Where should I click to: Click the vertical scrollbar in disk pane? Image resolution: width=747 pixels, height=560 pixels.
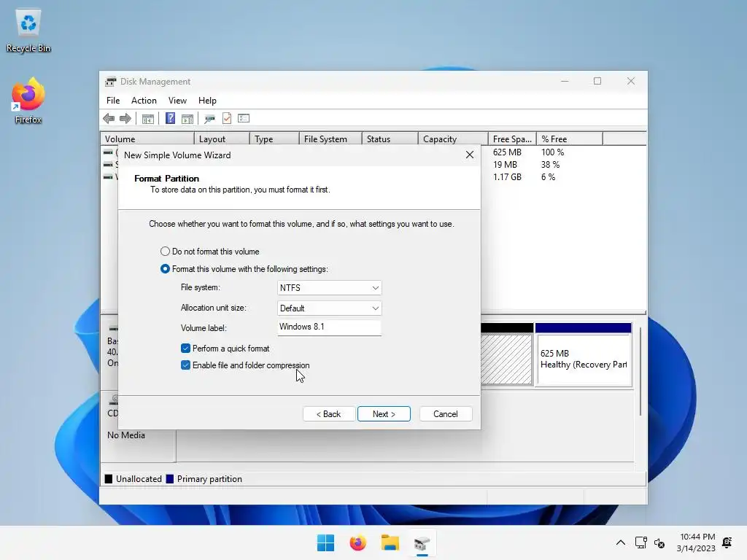pos(640,371)
